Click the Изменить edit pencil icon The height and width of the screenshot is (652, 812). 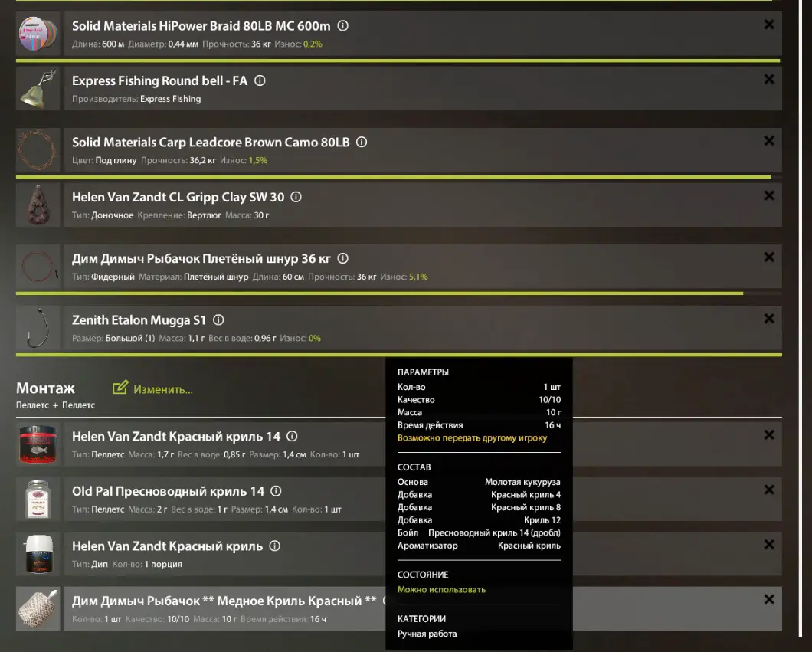pos(120,388)
